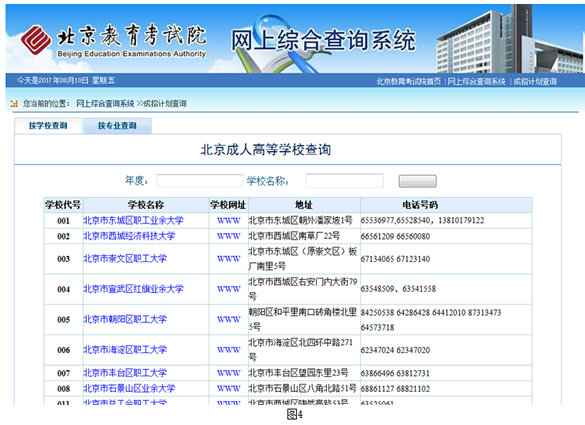Click the 学校名称 column header

pos(146,205)
